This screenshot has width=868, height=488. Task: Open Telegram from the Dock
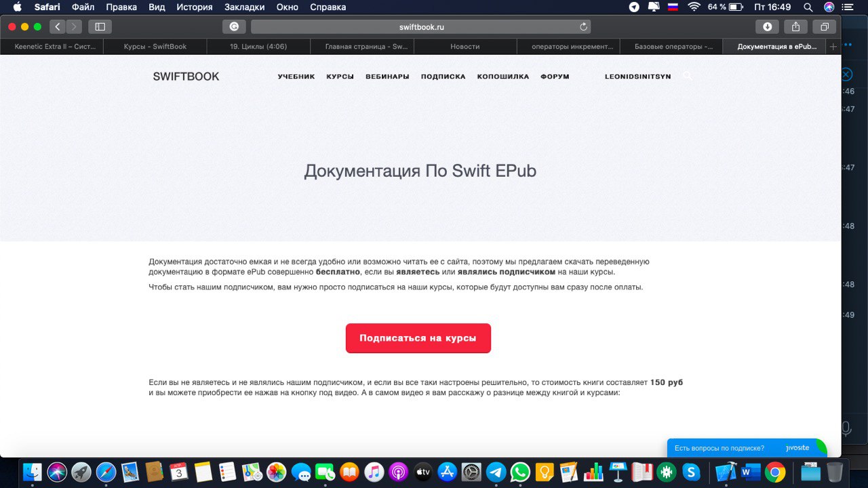pos(496,471)
